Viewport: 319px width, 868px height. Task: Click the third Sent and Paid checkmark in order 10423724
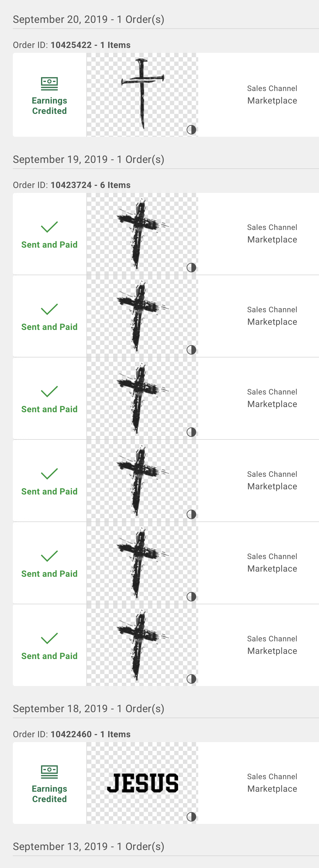click(49, 391)
